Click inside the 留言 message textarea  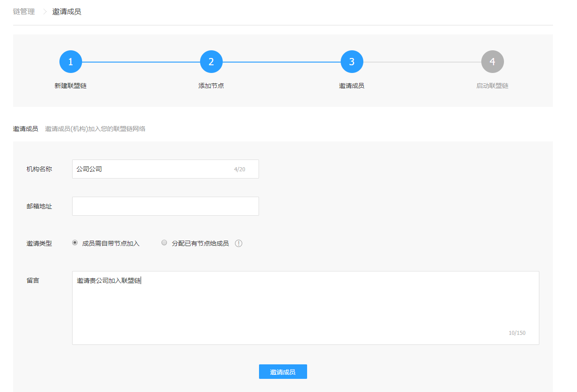(x=305, y=308)
